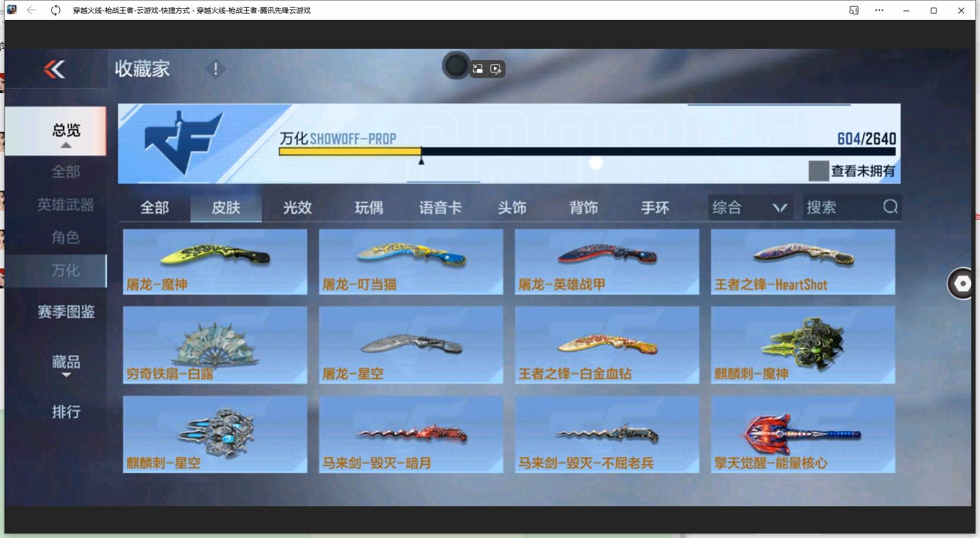
Task: Select the 王者之锋-HeartShot skin card
Action: (x=803, y=262)
